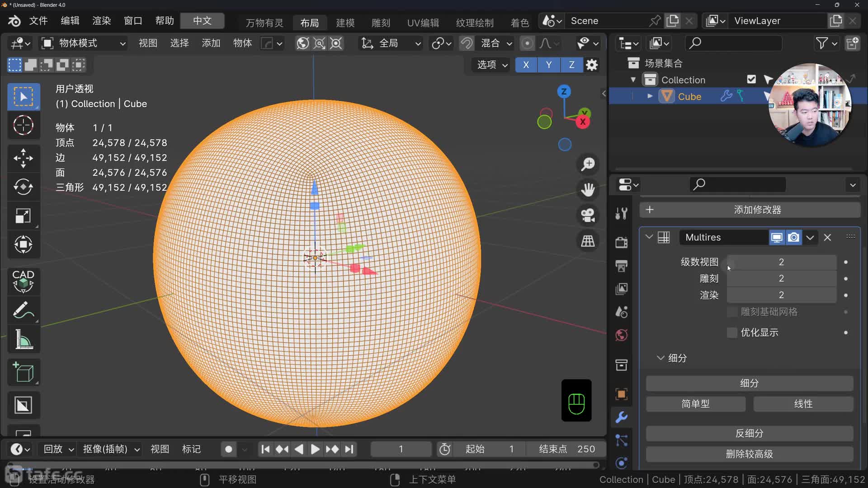Select the Move tool in toolbar

[23, 158]
